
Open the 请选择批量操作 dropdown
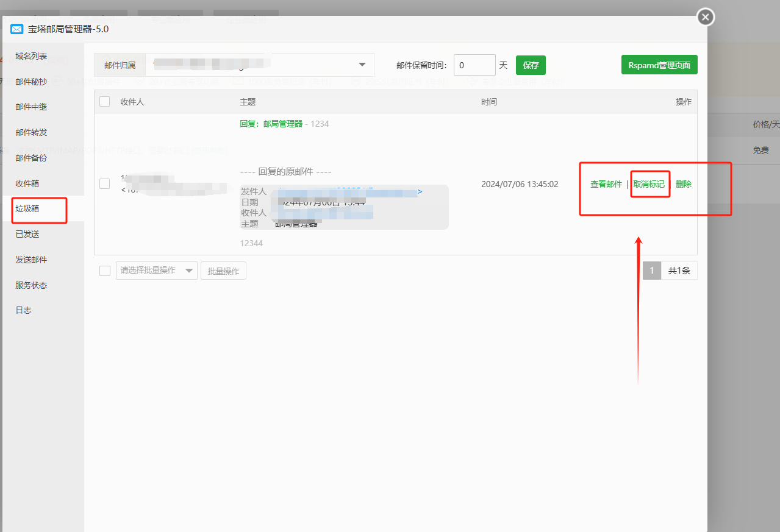157,271
